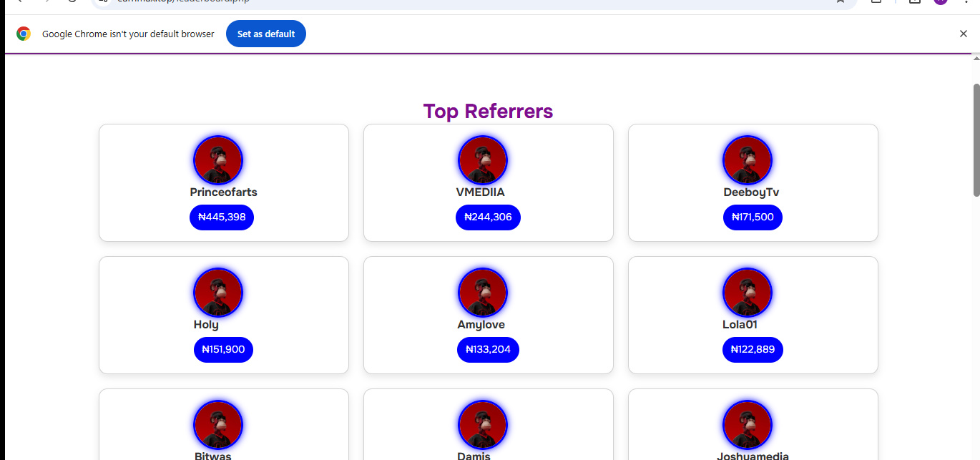Click Holy avatar image

[x=218, y=293]
